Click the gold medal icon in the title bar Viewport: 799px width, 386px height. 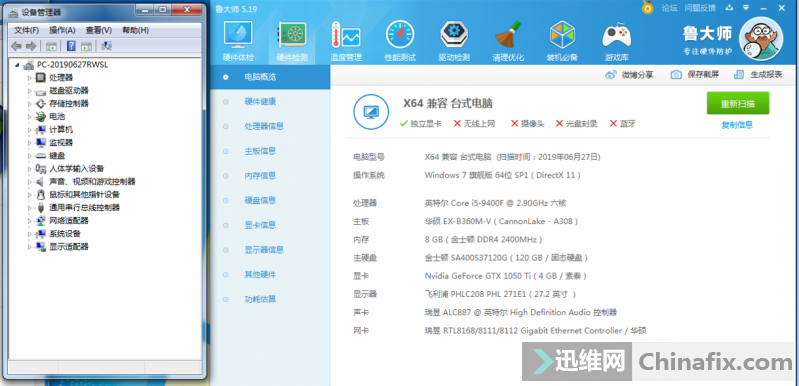pyautogui.click(x=647, y=7)
